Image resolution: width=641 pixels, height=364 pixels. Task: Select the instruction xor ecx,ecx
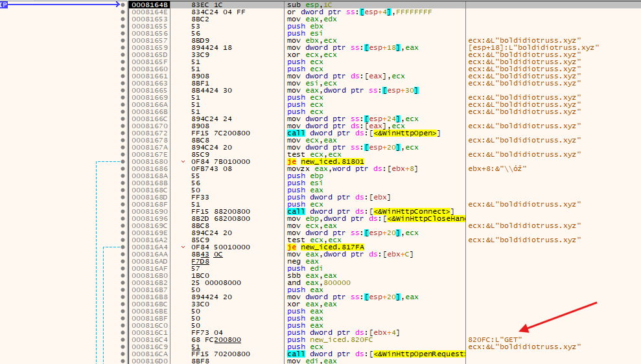click(312, 55)
